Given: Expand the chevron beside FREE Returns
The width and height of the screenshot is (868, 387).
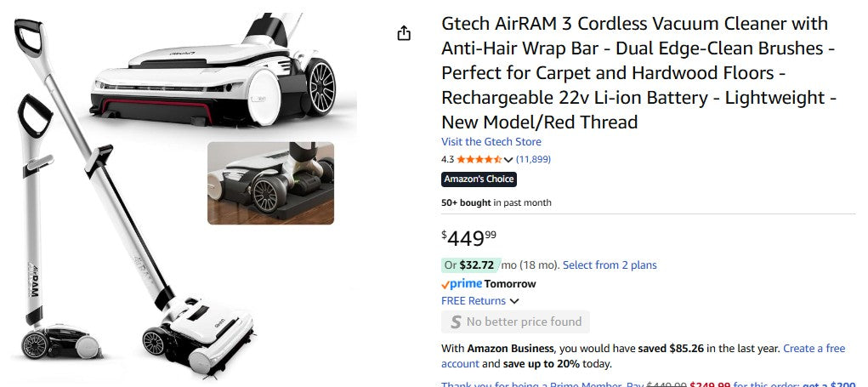Looking at the screenshot, I should 514,301.
